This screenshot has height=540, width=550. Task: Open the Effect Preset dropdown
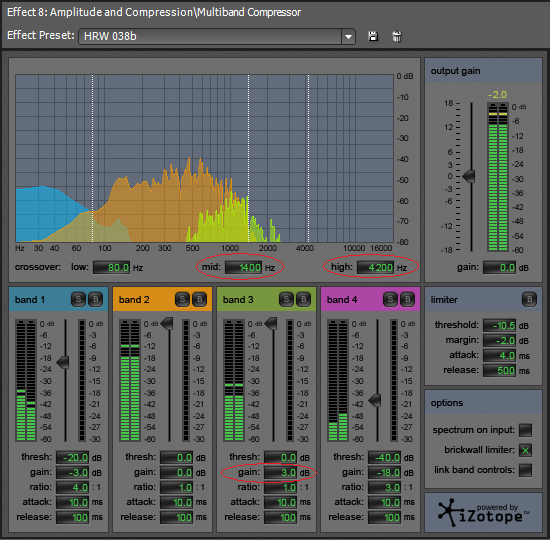pos(348,36)
